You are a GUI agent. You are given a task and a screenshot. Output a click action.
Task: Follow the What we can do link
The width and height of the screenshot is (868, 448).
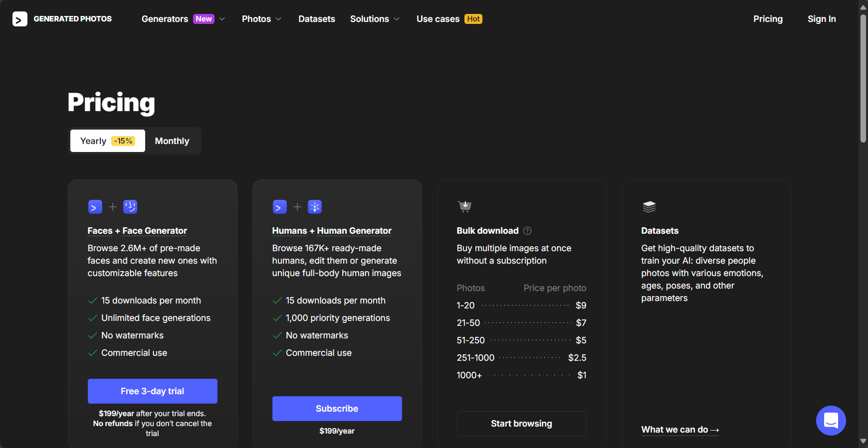tap(680, 430)
